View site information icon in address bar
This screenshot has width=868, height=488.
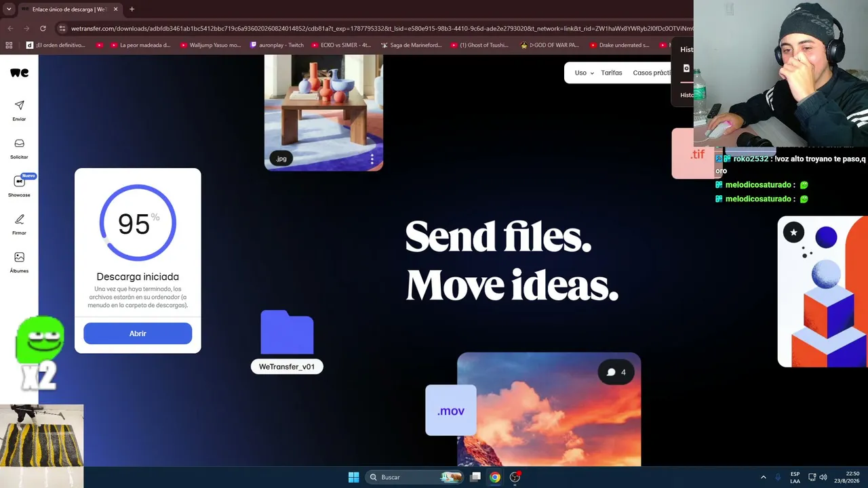[62, 28]
